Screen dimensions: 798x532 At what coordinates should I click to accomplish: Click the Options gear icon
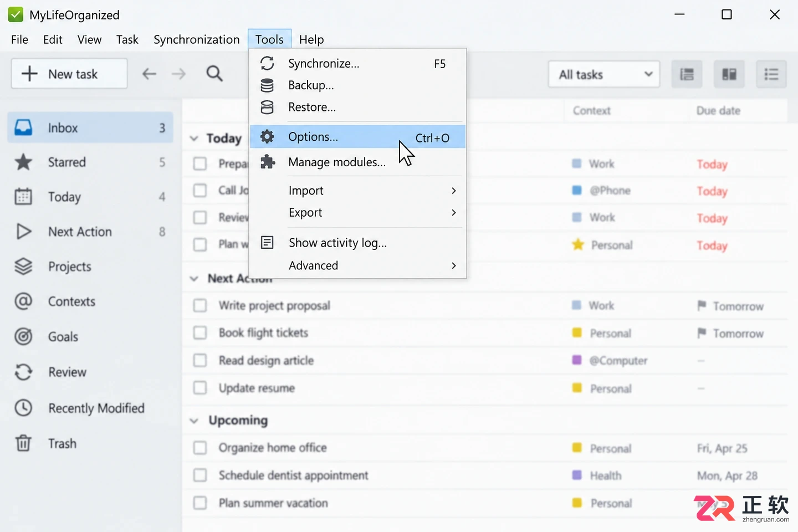point(267,136)
